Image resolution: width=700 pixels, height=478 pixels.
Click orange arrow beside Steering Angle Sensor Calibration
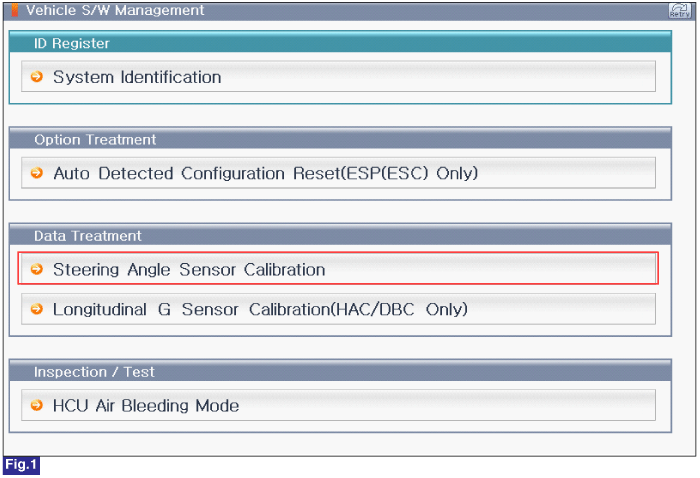click(37, 269)
